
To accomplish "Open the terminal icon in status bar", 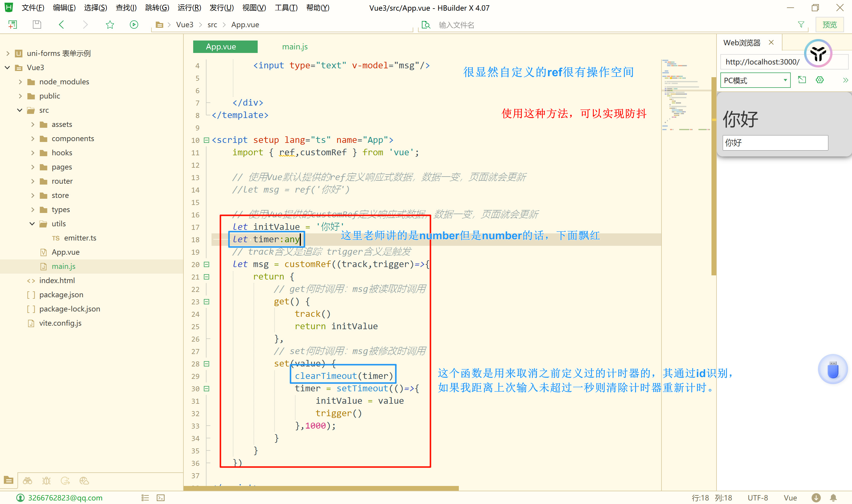I will [x=161, y=497].
